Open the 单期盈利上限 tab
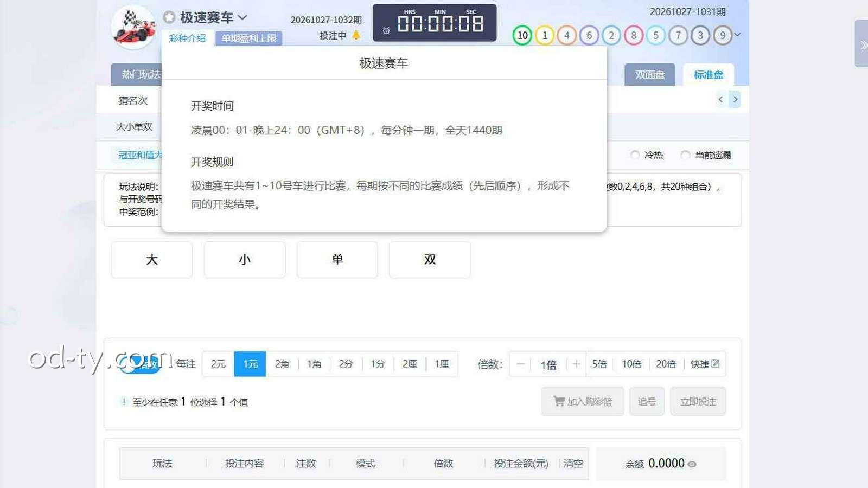This screenshot has height=488, width=868. 249,38
